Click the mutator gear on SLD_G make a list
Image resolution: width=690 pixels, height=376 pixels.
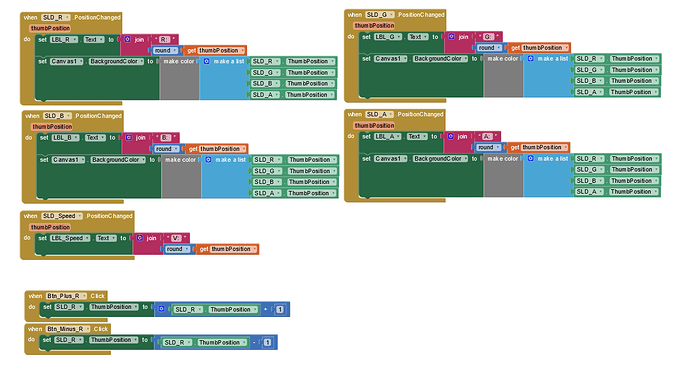(x=531, y=59)
